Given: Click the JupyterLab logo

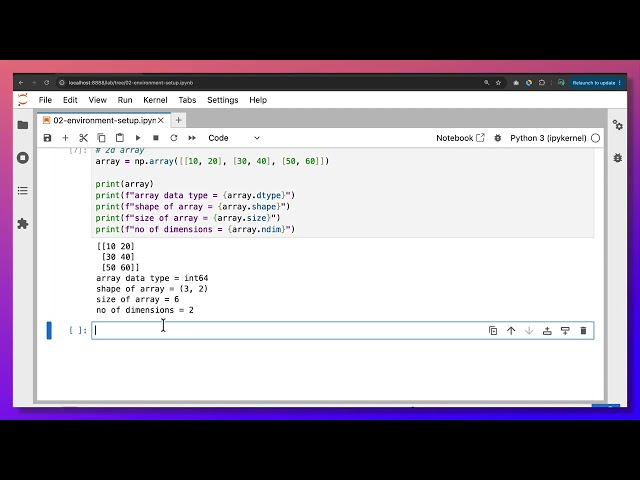Looking at the screenshot, I should (23, 100).
